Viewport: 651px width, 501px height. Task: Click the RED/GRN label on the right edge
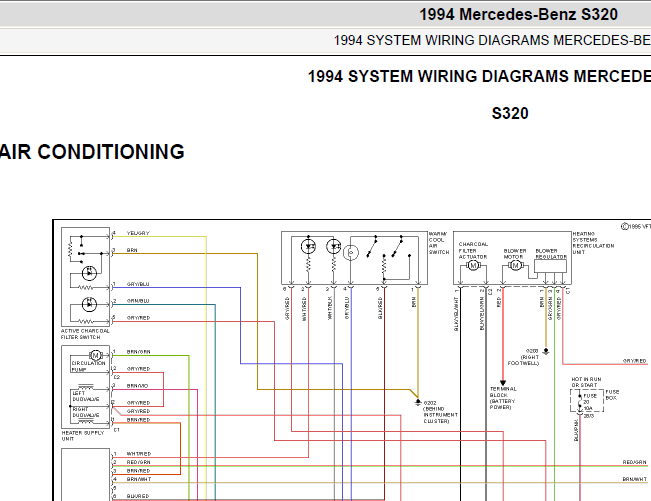tap(634, 462)
